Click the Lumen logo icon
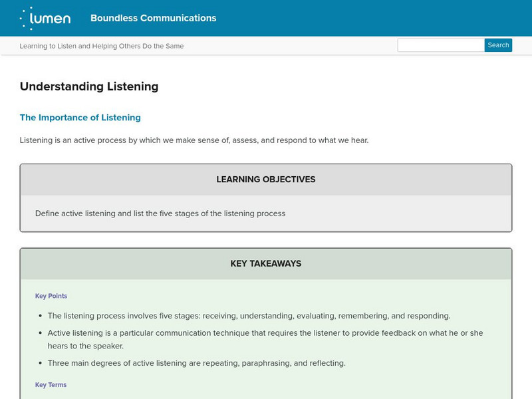Viewport: 532px width, 399px height. (45, 18)
